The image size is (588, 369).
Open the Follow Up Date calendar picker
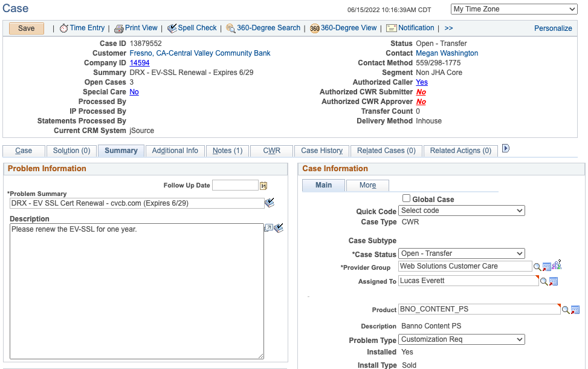263,186
